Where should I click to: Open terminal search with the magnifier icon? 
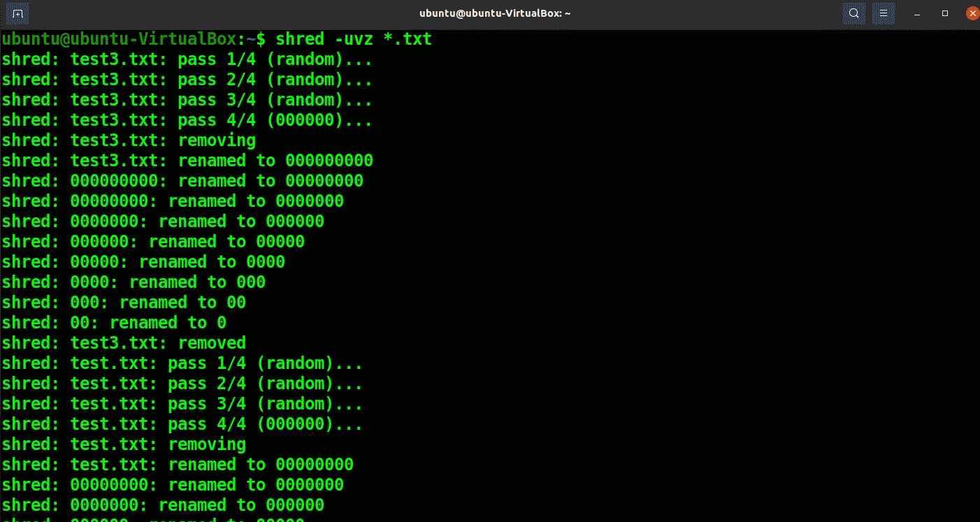click(x=853, y=13)
